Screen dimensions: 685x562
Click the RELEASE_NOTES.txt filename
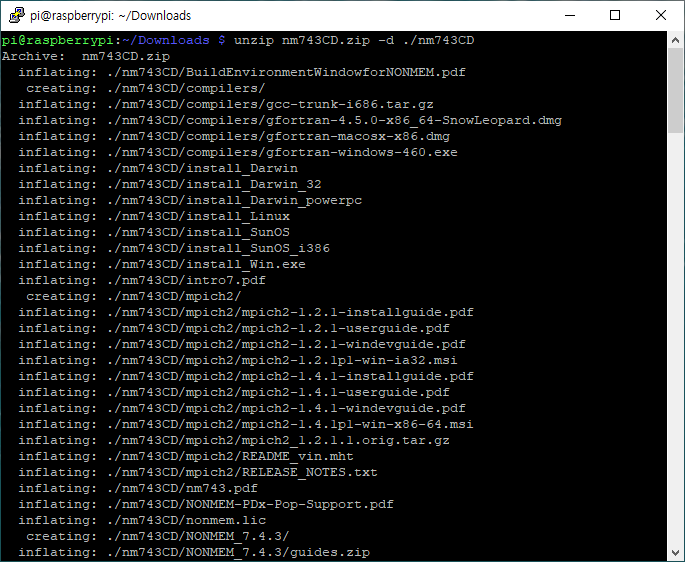click(310, 472)
